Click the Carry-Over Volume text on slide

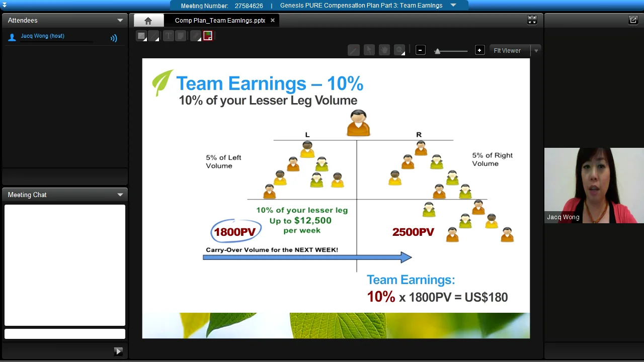[272, 250]
